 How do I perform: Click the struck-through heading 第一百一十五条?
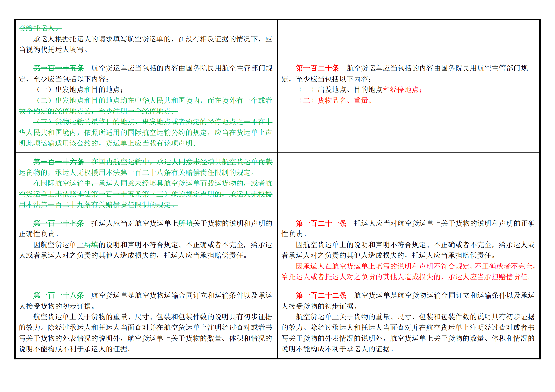pyautogui.click(x=59, y=68)
